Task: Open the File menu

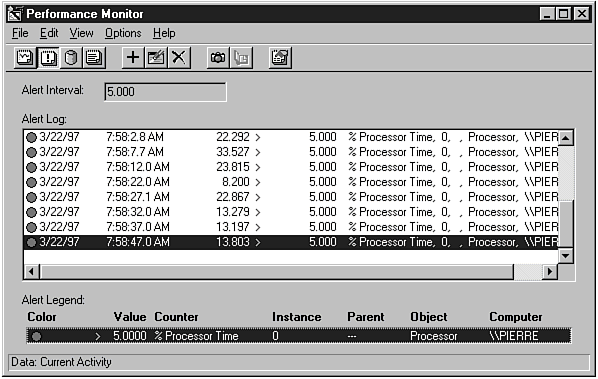Action: point(20,33)
